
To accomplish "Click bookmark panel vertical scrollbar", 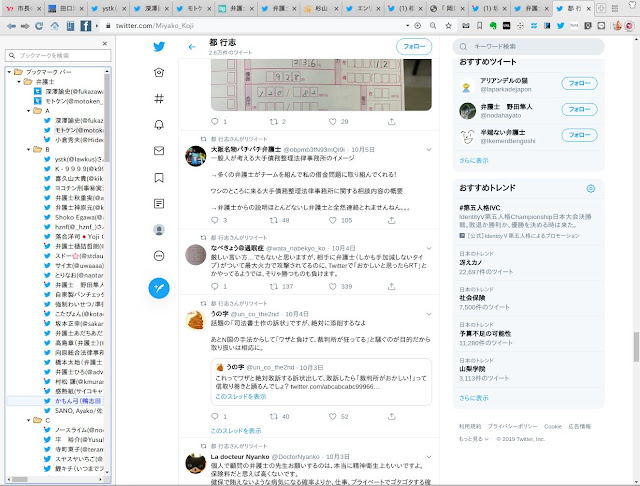I will (107, 118).
